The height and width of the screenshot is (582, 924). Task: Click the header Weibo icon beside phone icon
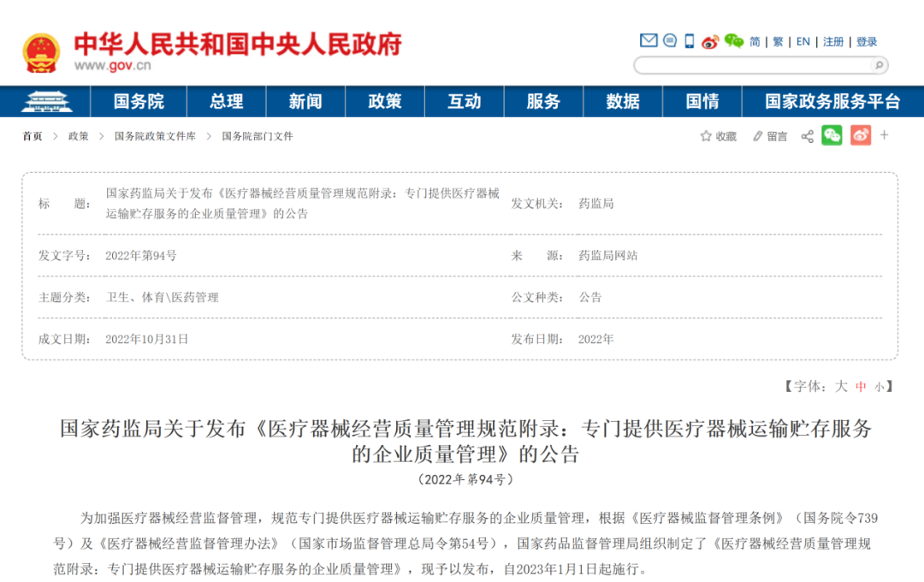[x=710, y=41]
